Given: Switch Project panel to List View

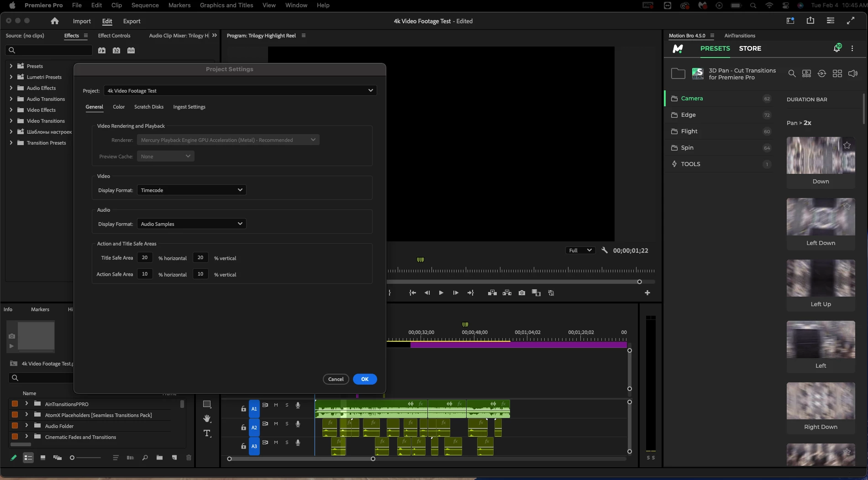Looking at the screenshot, I should click(28, 458).
